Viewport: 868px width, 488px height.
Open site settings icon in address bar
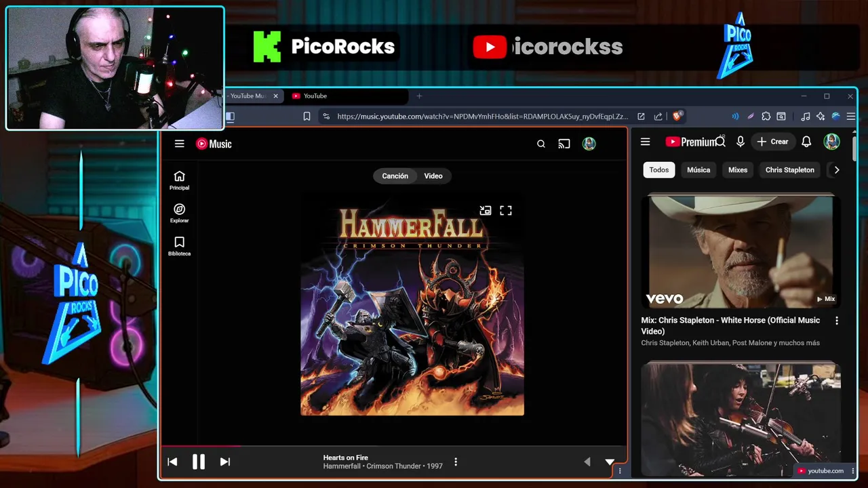(x=326, y=117)
